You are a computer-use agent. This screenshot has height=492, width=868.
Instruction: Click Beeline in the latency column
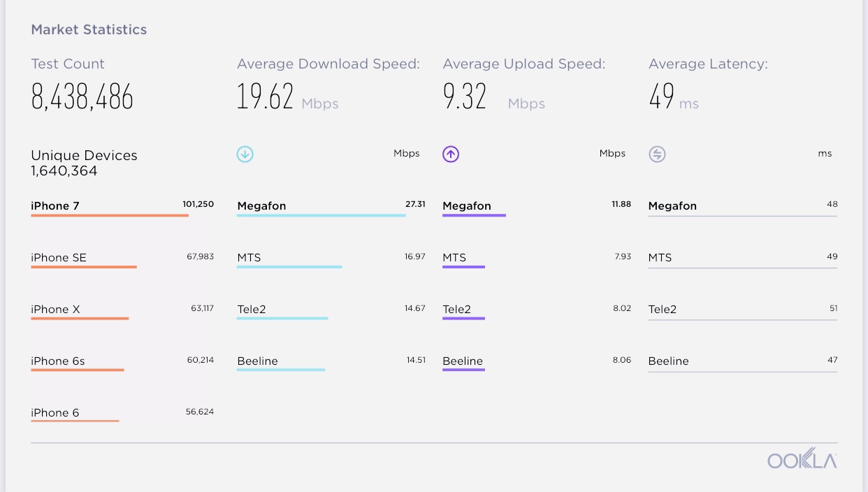tap(669, 361)
